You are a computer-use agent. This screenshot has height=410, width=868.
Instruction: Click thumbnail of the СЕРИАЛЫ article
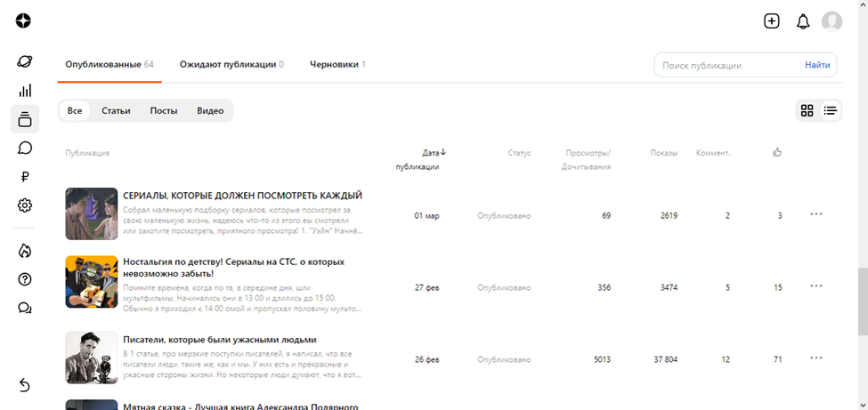pyautogui.click(x=92, y=213)
